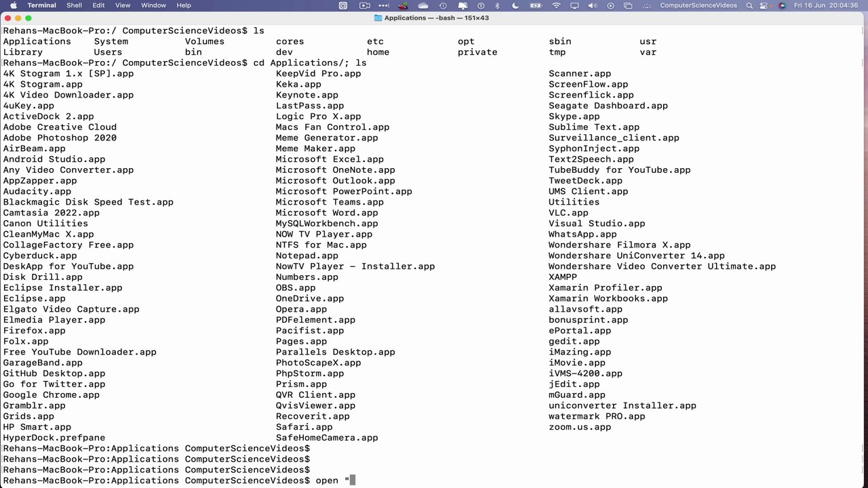Click 'Microsoft Excel.app' text
868x488 pixels.
click(330, 159)
